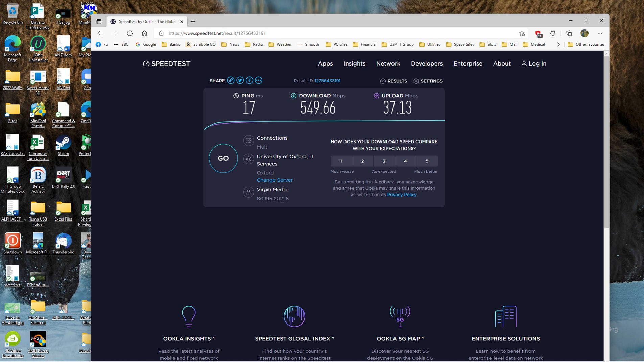
Task: Open Speedtest settings via gear icon
Action: coord(415,81)
